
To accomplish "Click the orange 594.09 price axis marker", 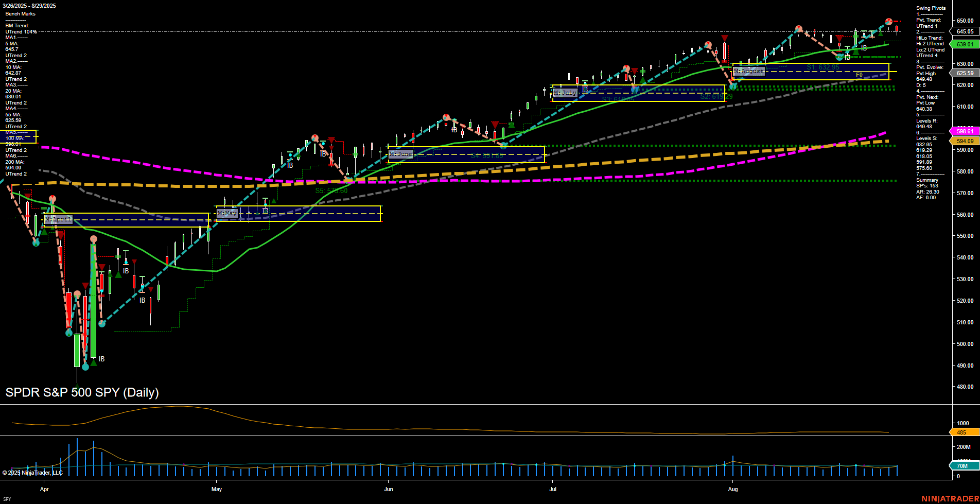I will point(965,141).
